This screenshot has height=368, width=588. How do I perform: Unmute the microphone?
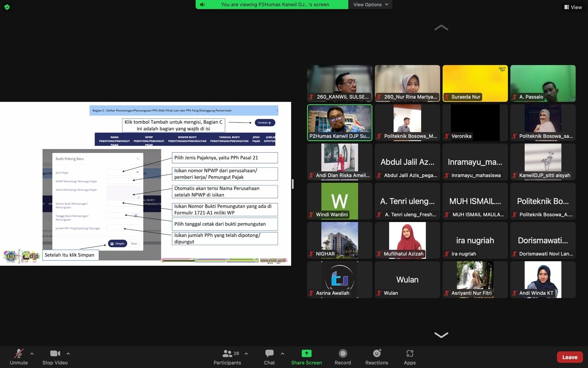coord(19,354)
